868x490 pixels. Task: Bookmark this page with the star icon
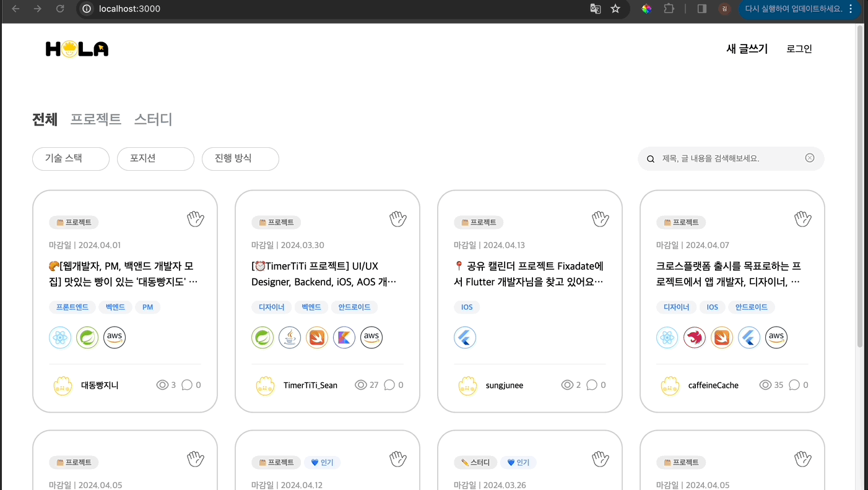click(x=615, y=9)
